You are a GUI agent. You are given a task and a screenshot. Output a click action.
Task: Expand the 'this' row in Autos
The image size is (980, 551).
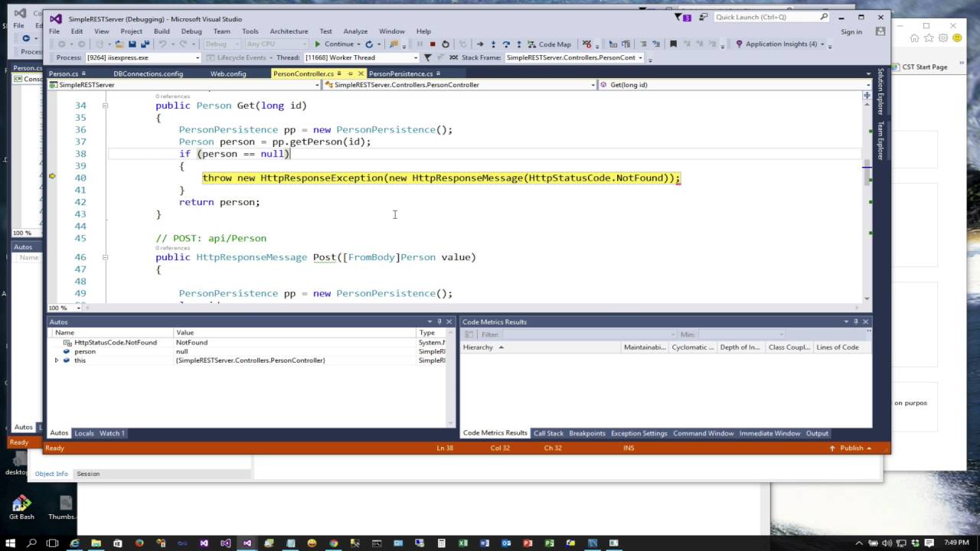pos(56,360)
